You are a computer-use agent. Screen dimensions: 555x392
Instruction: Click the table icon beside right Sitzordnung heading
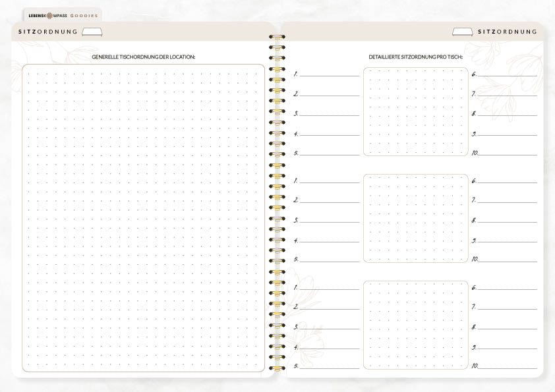point(463,32)
